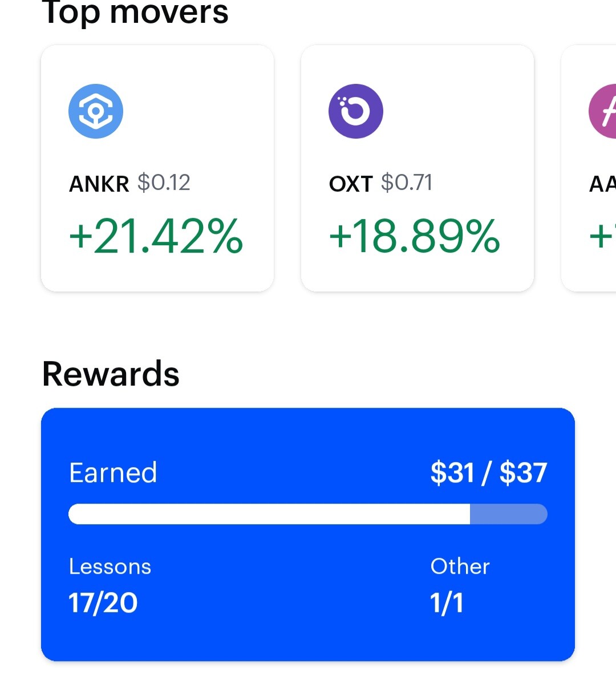Screen dimensions: 616x685
Task: Open the Lessons 17/20 progress entry
Action: [x=110, y=585]
